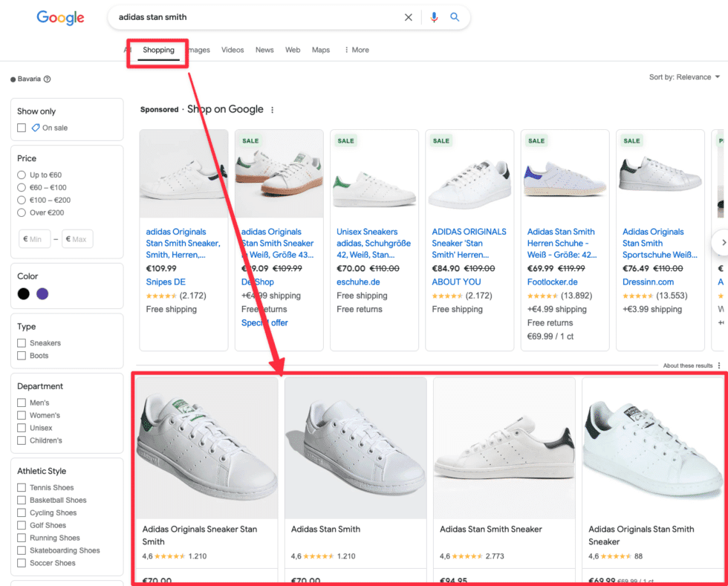Viewport: 728px width, 586px height.
Task: Switch to the Shopping tab
Action: 158,50
